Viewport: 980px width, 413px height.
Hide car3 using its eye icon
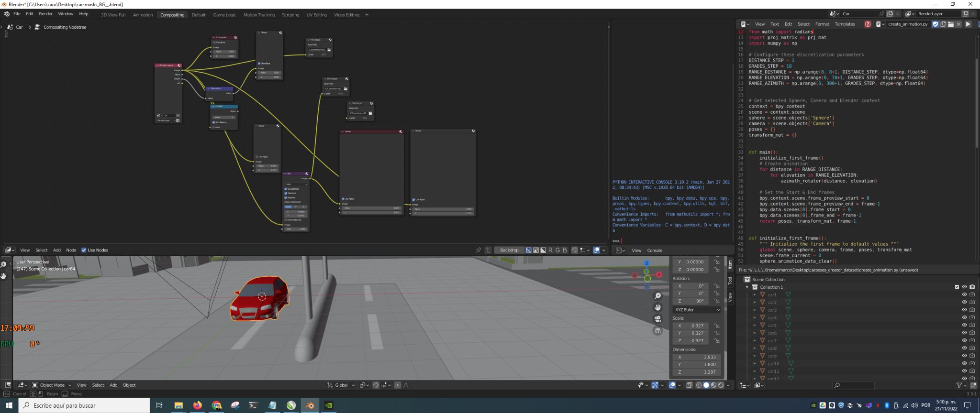[x=964, y=310]
